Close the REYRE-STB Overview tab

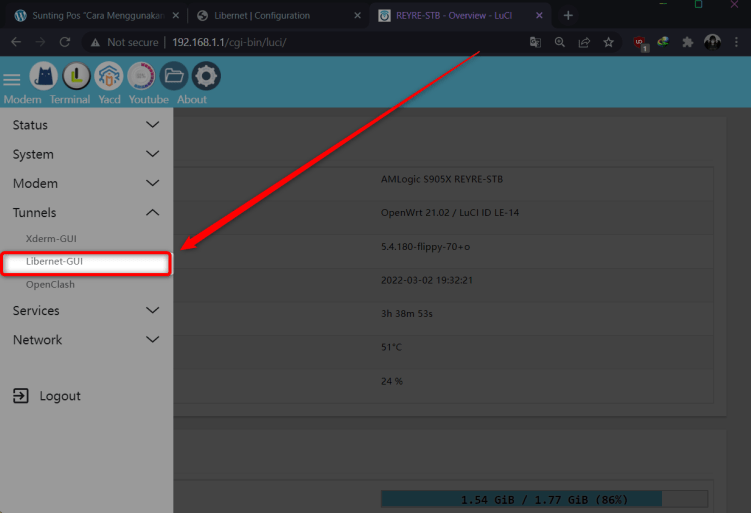click(539, 15)
